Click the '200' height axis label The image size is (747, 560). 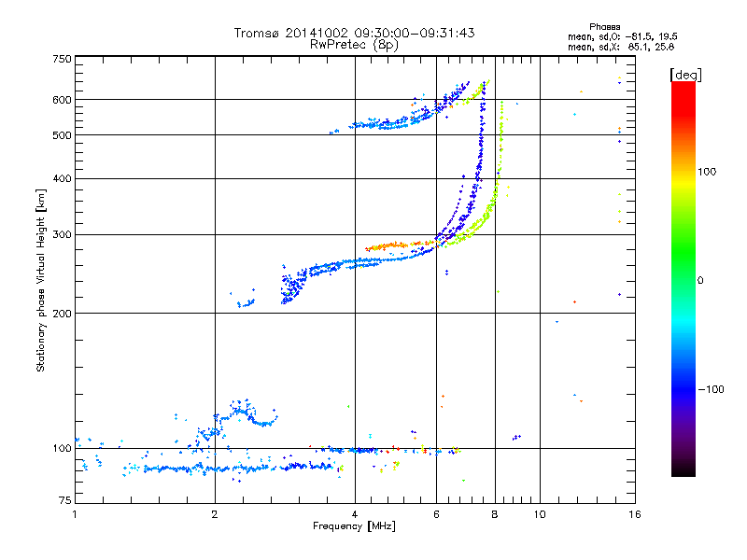(x=62, y=314)
